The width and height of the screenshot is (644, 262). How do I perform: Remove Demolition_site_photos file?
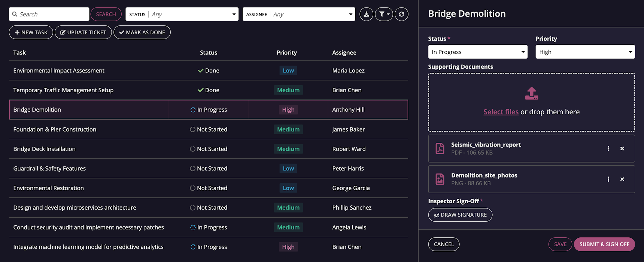click(x=622, y=179)
